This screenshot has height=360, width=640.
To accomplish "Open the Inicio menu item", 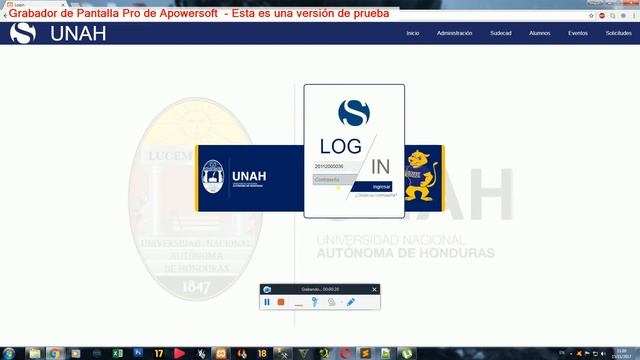I will [413, 33].
